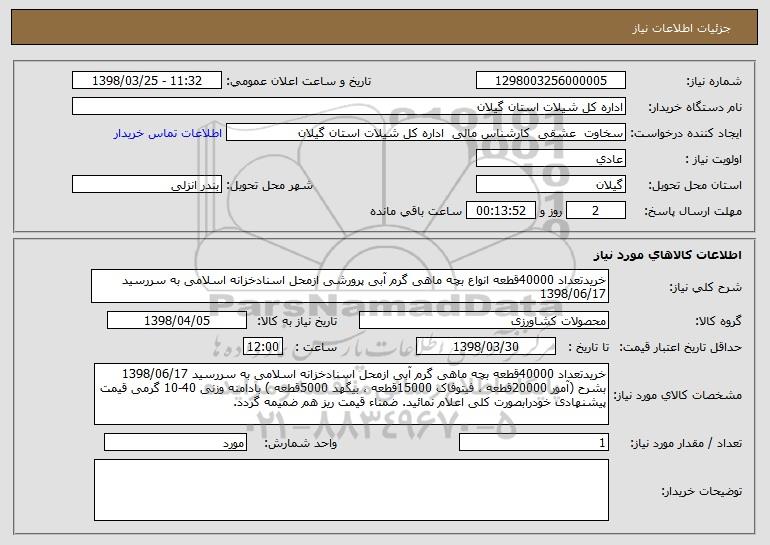Click the نام دستگاه خریدار label
The width and height of the screenshot is (770, 545).
click(696, 107)
